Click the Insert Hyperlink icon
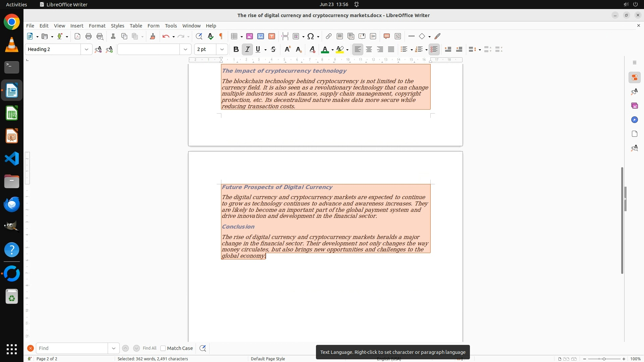 tap(329, 36)
